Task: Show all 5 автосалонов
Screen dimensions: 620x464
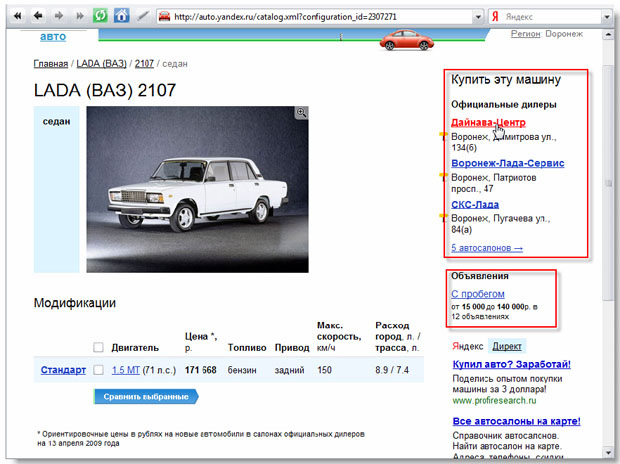Action: [487, 248]
